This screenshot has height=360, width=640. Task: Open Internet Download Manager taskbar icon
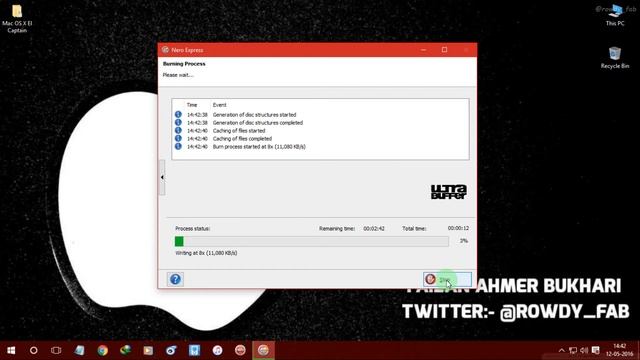125,350
